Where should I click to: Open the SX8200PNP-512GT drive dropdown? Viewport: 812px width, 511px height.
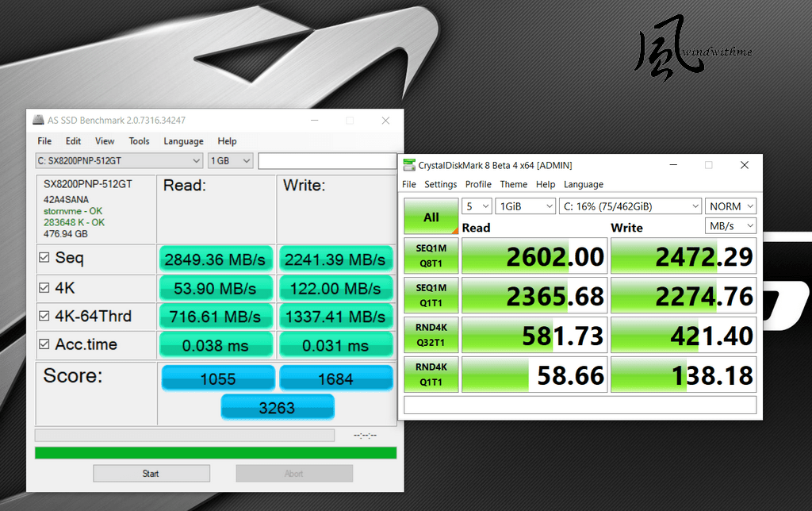coord(119,160)
